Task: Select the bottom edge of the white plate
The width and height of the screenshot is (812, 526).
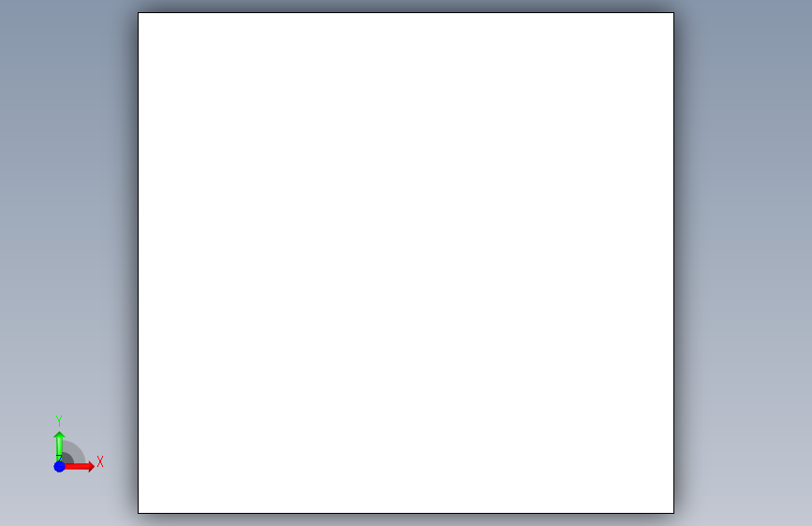Action: point(406,513)
